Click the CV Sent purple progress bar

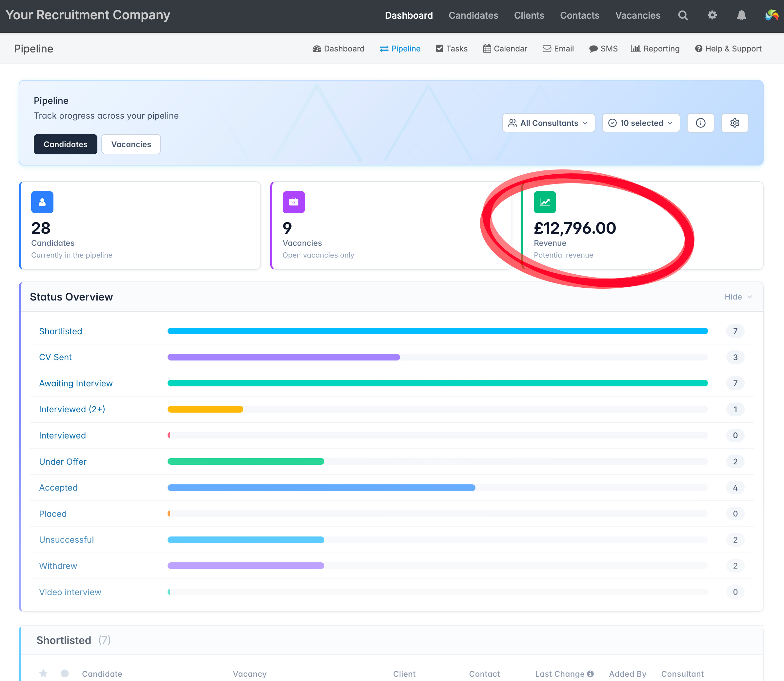pos(284,357)
